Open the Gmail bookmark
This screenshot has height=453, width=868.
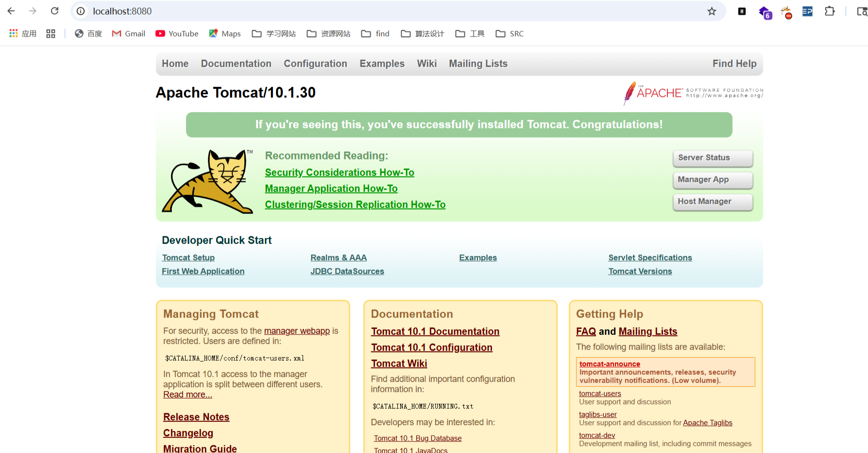point(128,34)
